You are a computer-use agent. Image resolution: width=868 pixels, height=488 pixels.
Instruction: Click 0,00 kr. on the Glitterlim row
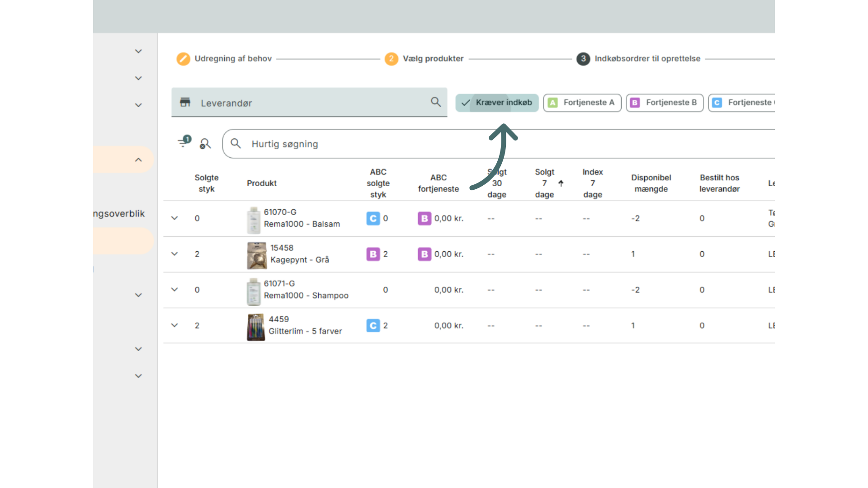[x=449, y=325]
